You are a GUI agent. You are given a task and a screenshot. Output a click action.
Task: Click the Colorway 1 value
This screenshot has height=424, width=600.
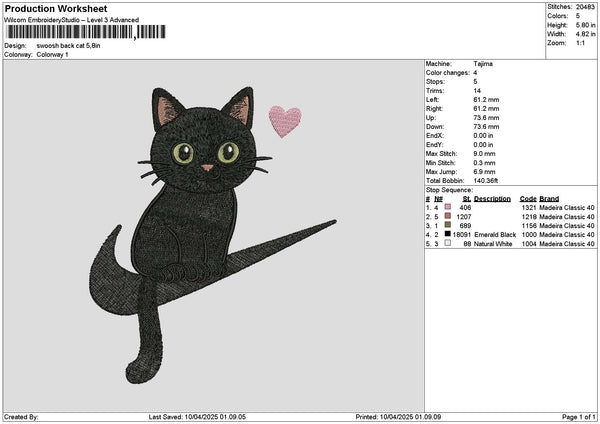52,55
